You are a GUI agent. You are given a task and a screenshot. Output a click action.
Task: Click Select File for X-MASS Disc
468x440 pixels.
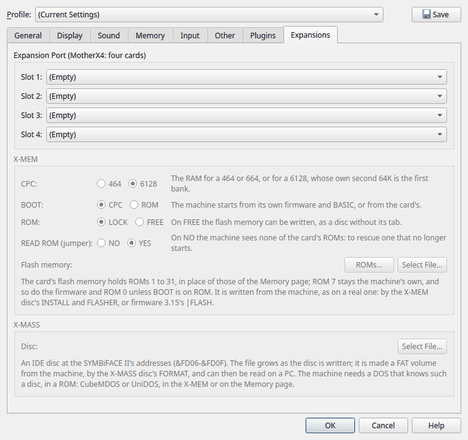(422, 346)
